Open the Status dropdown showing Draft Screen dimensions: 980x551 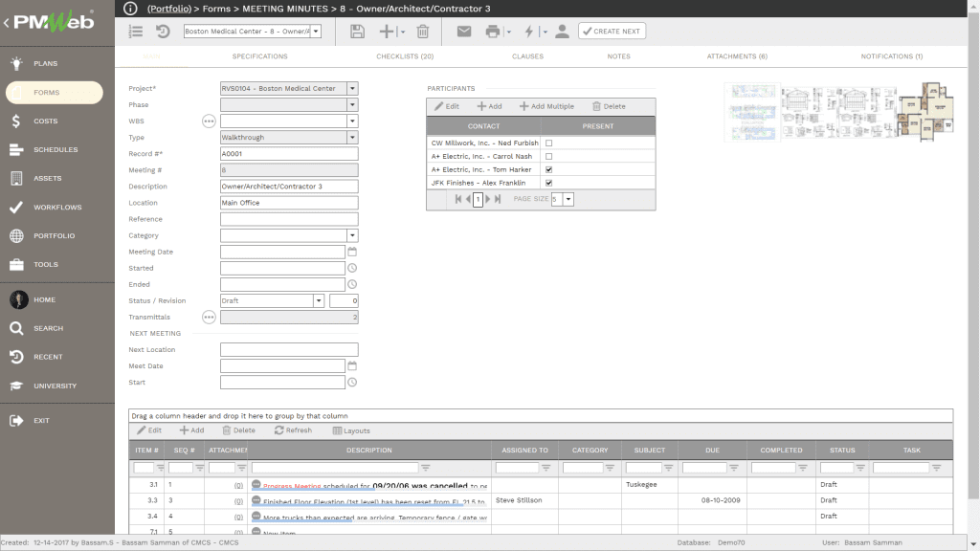319,300
